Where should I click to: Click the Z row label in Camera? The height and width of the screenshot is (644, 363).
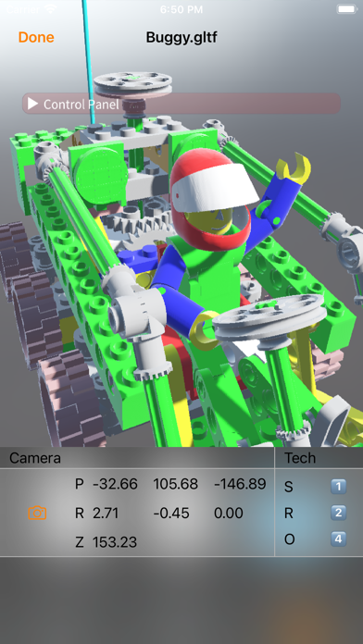[80, 542]
